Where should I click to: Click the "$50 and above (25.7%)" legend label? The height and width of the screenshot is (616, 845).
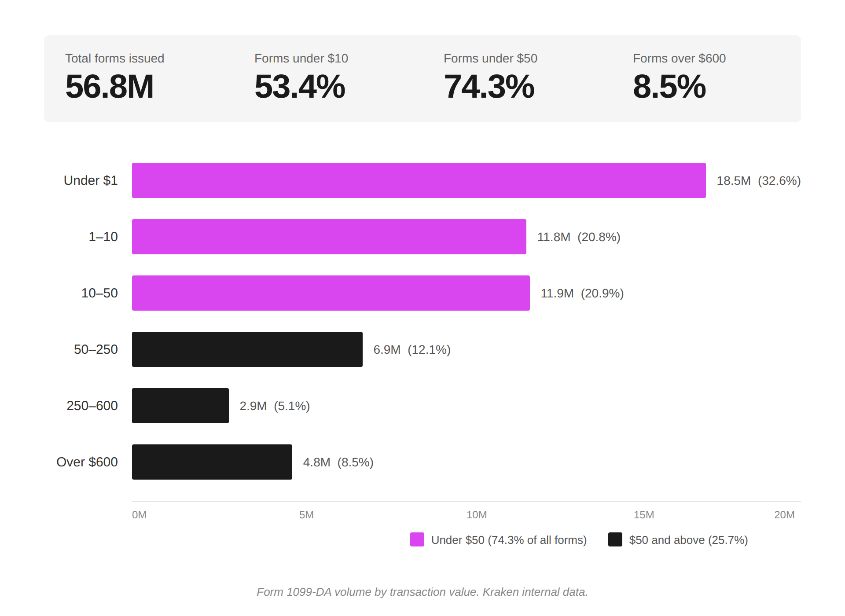pyautogui.click(x=688, y=540)
